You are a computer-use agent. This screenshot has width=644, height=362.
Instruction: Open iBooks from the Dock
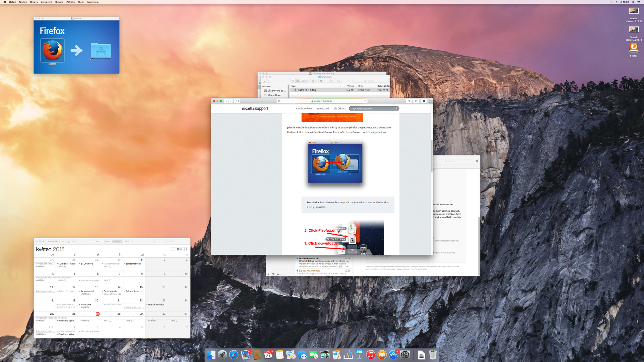pyautogui.click(x=382, y=354)
